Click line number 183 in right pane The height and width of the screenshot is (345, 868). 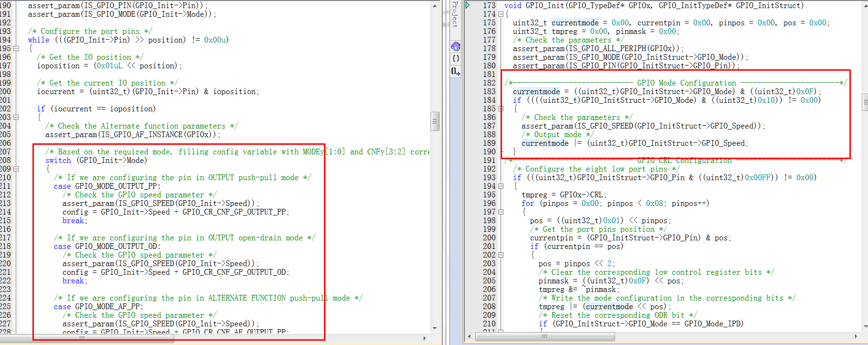pyautogui.click(x=489, y=92)
